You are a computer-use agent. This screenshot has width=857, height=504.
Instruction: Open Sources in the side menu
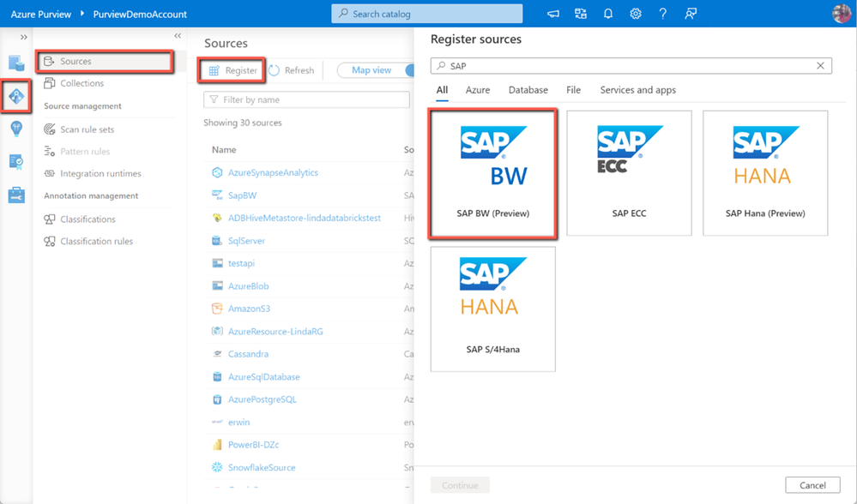click(105, 61)
